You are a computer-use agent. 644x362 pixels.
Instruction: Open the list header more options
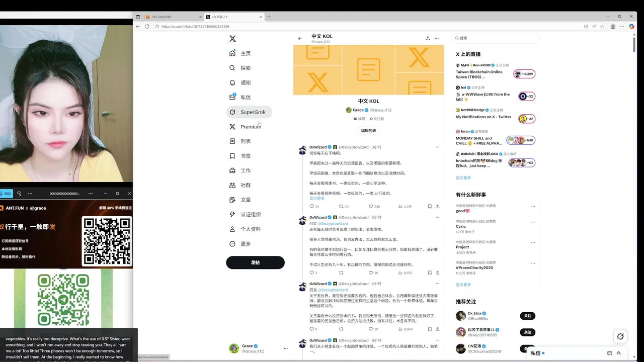pyautogui.click(x=437, y=38)
